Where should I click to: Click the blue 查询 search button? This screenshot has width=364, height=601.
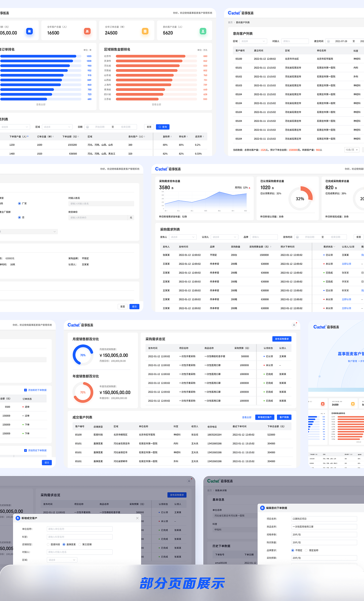(x=163, y=127)
